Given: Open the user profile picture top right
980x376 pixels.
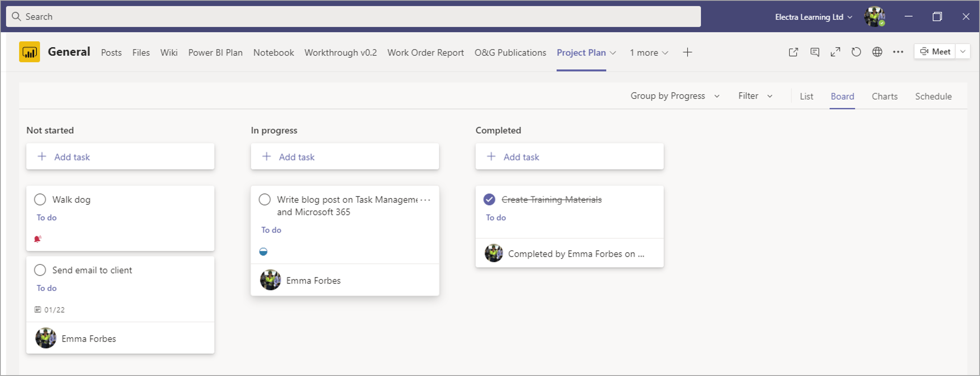Looking at the screenshot, I should [x=874, y=17].
